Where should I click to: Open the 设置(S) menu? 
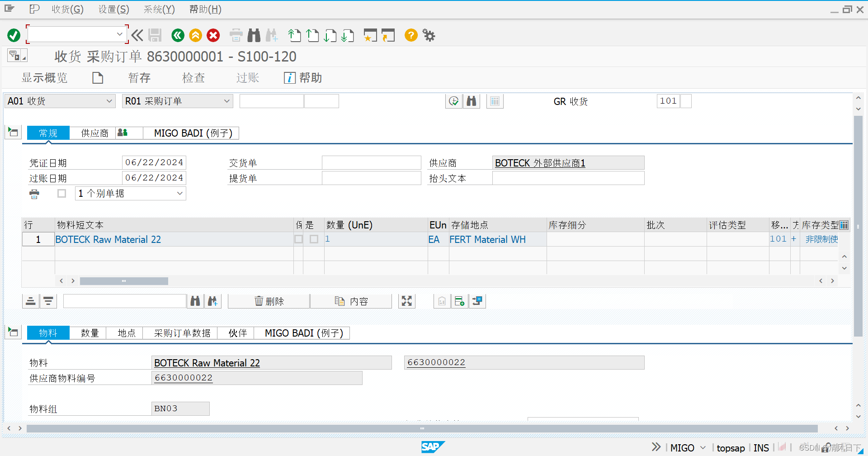(x=114, y=9)
